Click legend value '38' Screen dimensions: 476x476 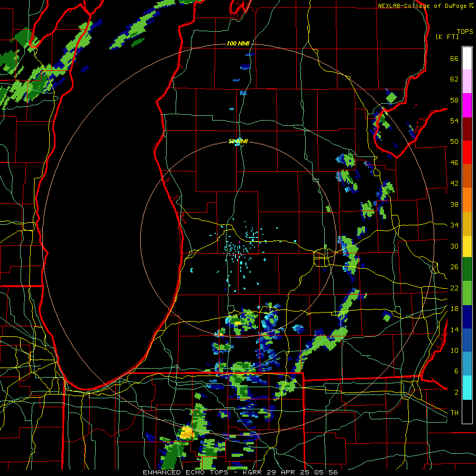tap(454, 204)
